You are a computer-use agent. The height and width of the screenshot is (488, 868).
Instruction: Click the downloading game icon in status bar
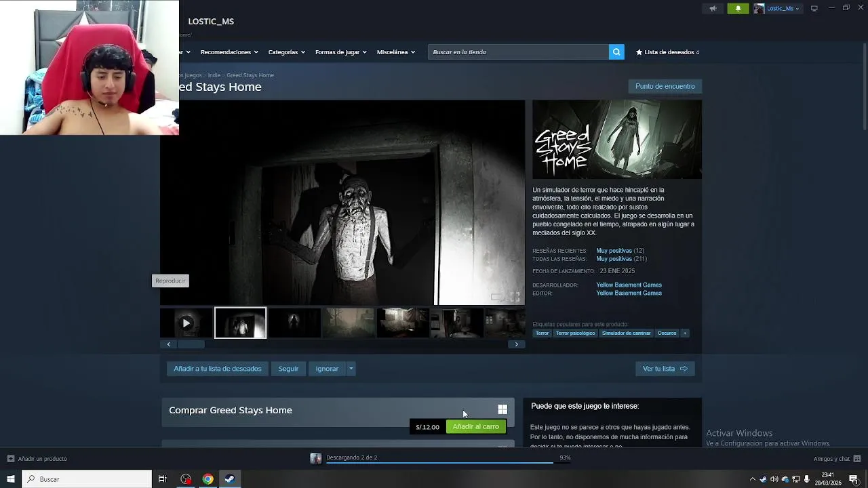click(315, 458)
